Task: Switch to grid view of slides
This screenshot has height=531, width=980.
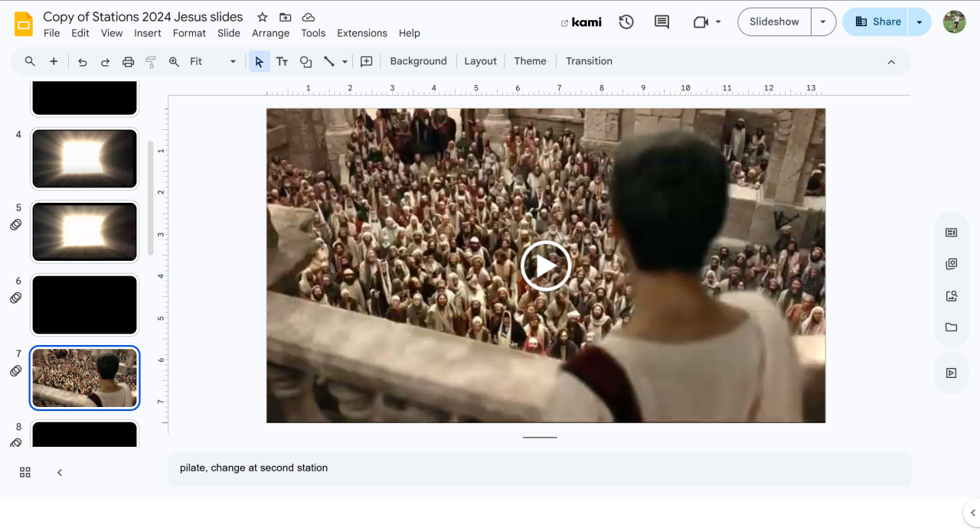Action: (x=25, y=473)
